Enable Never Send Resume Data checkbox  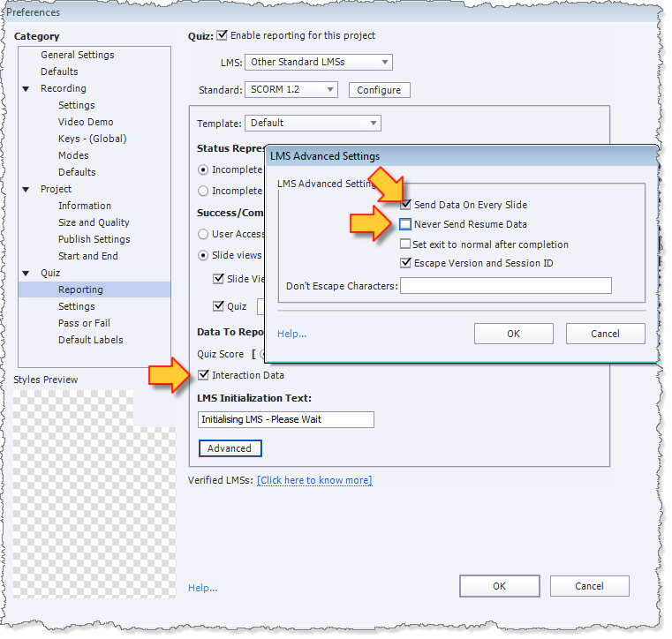click(405, 224)
